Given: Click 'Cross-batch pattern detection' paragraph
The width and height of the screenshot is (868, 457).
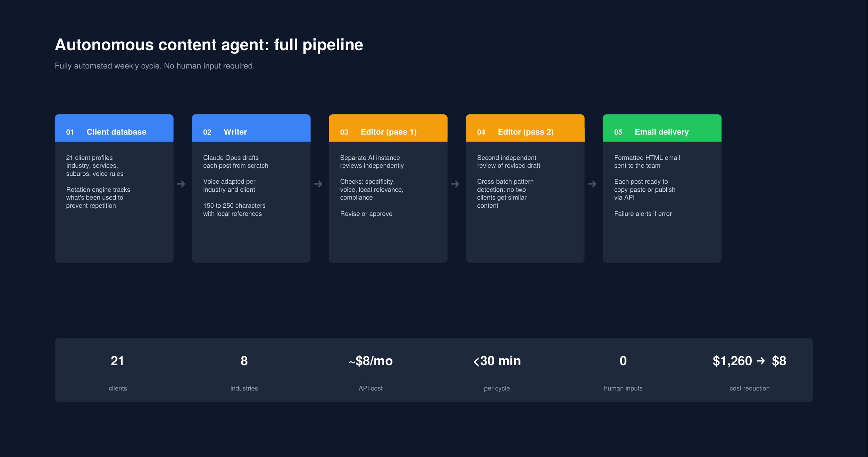Looking at the screenshot, I should [505, 193].
